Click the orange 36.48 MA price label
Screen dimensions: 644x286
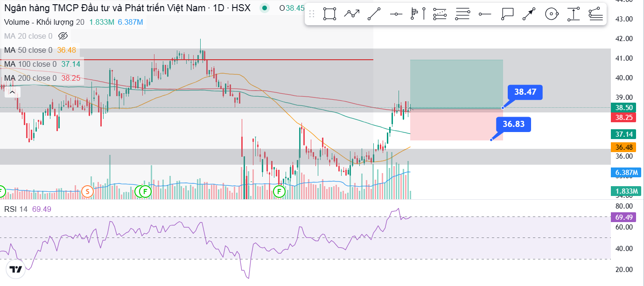(x=623, y=147)
